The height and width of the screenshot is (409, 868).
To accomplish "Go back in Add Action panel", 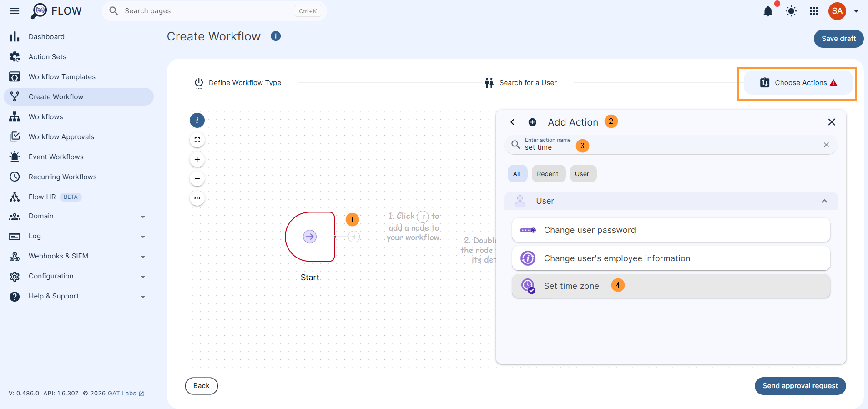I will (x=513, y=122).
